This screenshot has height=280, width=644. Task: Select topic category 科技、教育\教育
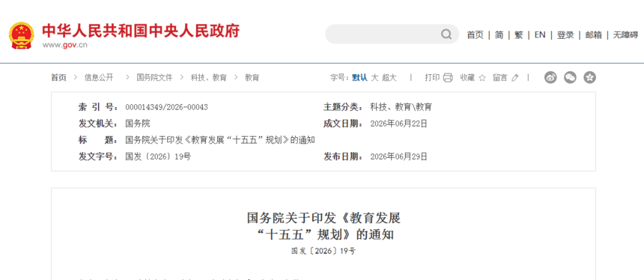tap(401, 107)
